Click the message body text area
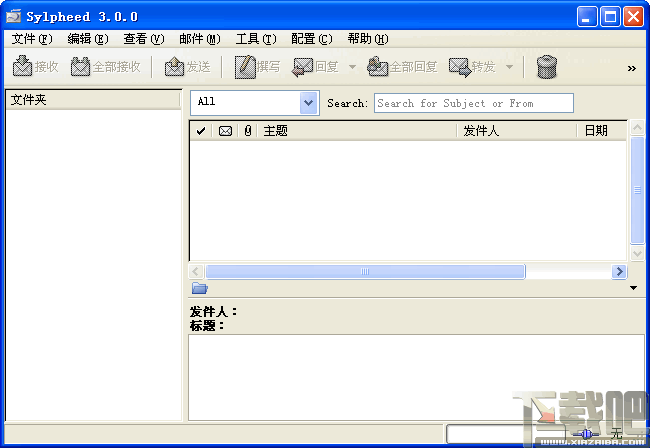This screenshot has width=650, height=448. [417, 378]
